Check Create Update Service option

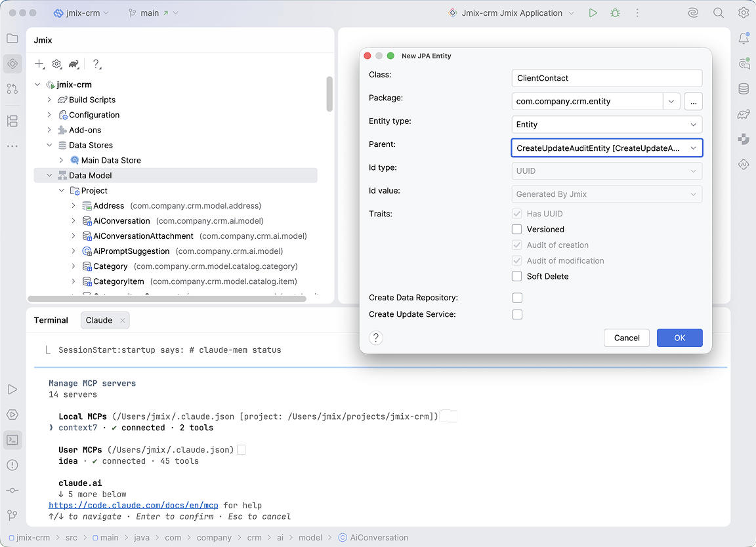(517, 314)
